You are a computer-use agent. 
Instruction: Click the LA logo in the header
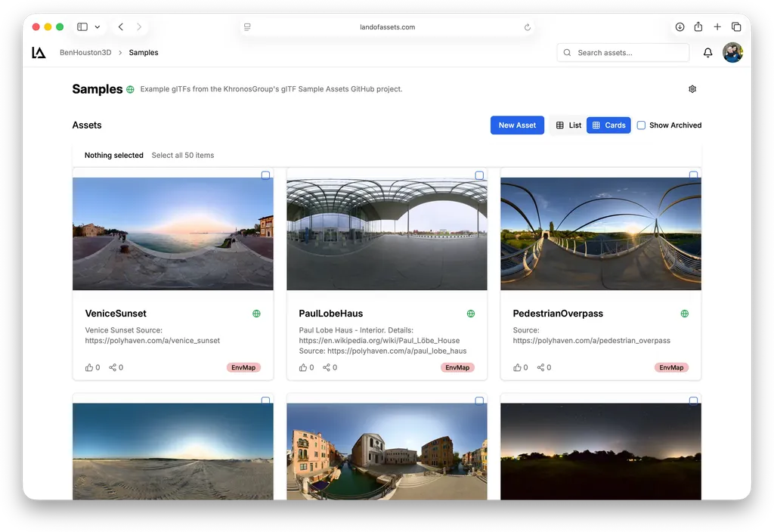tap(39, 52)
